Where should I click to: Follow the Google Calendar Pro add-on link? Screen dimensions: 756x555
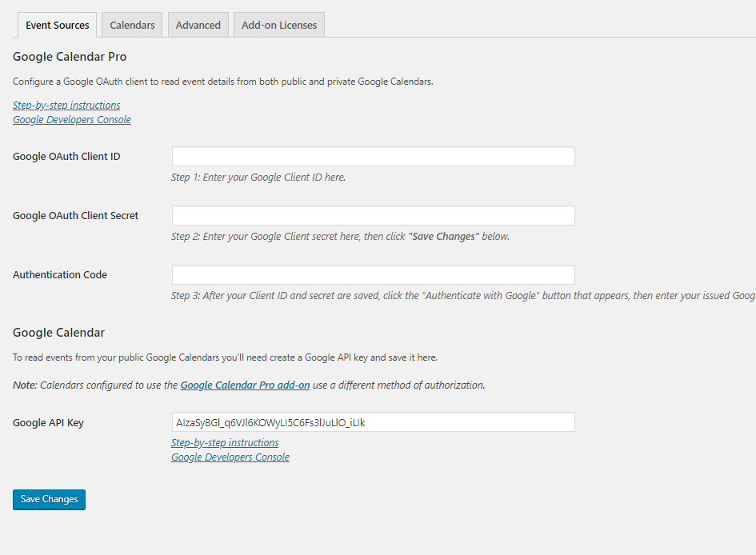pyautogui.click(x=245, y=385)
